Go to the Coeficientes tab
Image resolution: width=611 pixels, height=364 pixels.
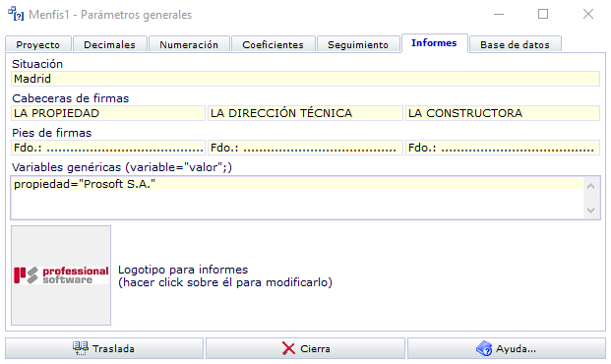274,44
